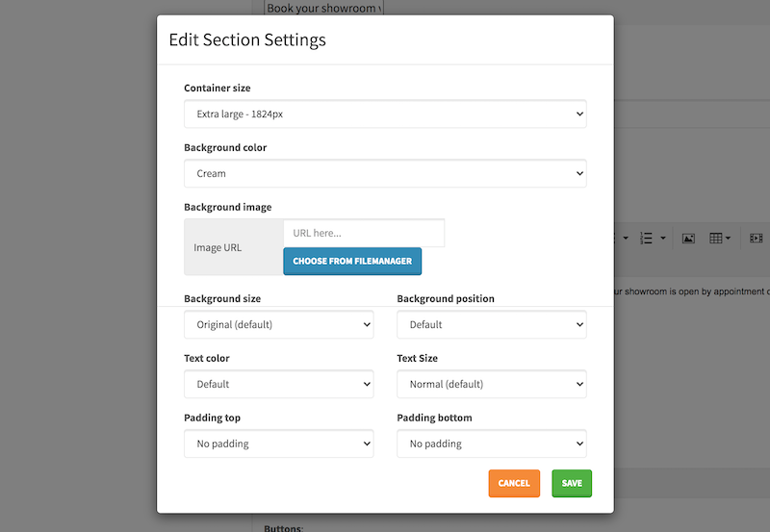Open the Background color dropdown showing Cream
The height and width of the screenshot is (532, 770).
pyautogui.click(x=385, y=173)
